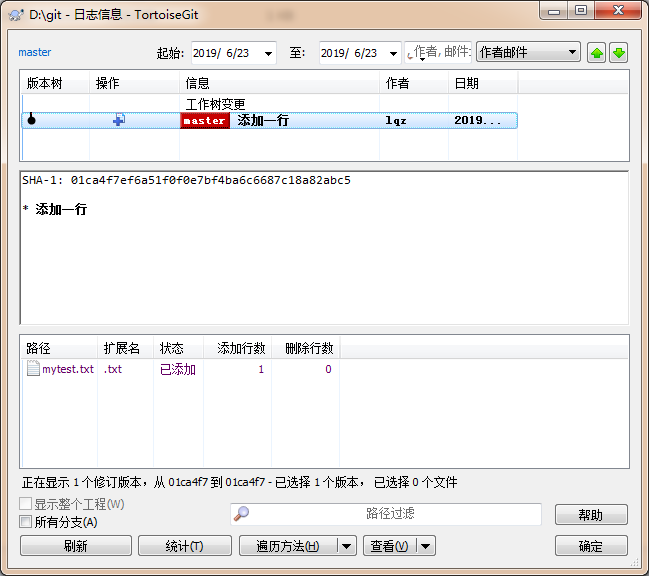Open the 作者邮件 filter combo box
This screenshot has width=649, height=576.
pyautogui.click(x=528, y=52)
